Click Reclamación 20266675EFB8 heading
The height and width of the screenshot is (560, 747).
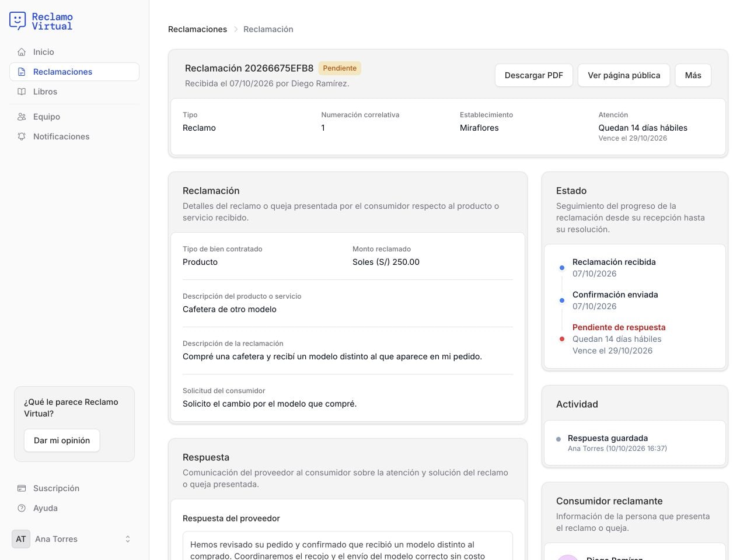(249, 68)
